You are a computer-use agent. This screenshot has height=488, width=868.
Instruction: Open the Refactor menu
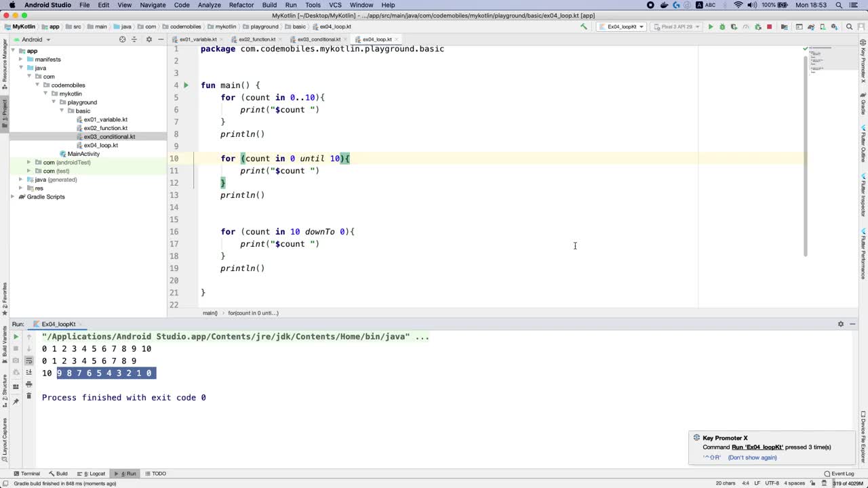tap(241, 5)
